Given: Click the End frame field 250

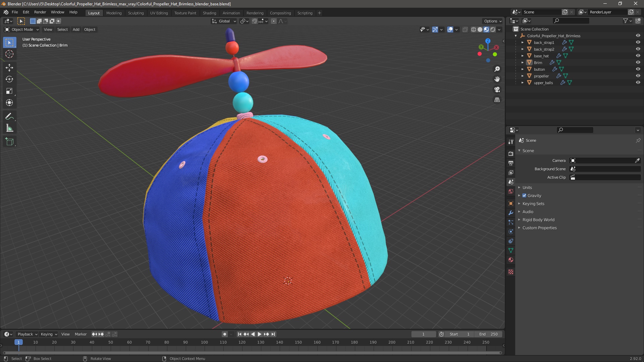Looking at the screenshot, I should coord(489,334).
